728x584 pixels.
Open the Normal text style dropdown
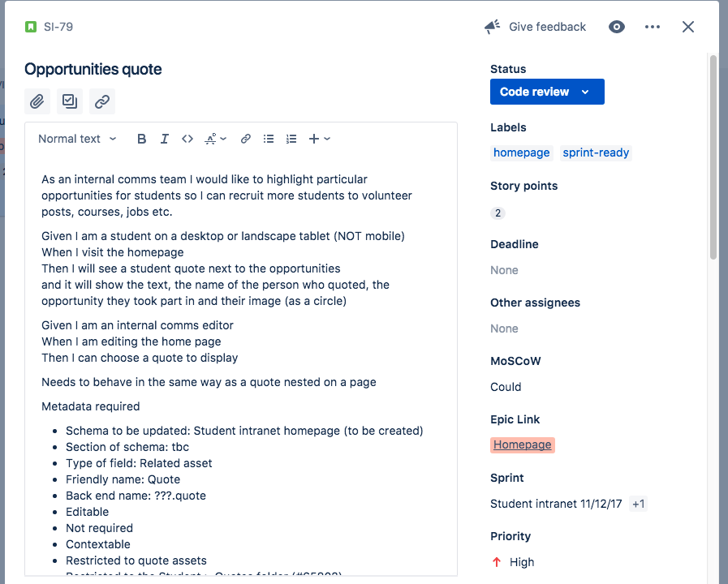75,138
